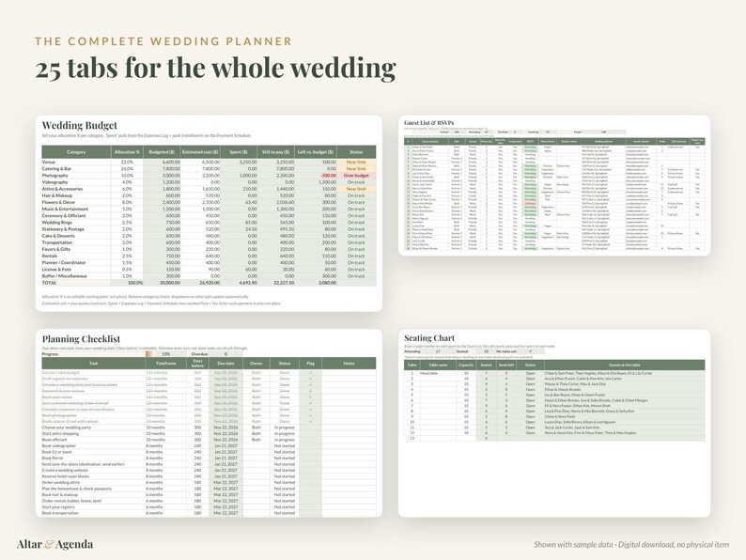Click the checklist Timeframe column header
Viewport: 746px width, 560px height.
[166, 364]
